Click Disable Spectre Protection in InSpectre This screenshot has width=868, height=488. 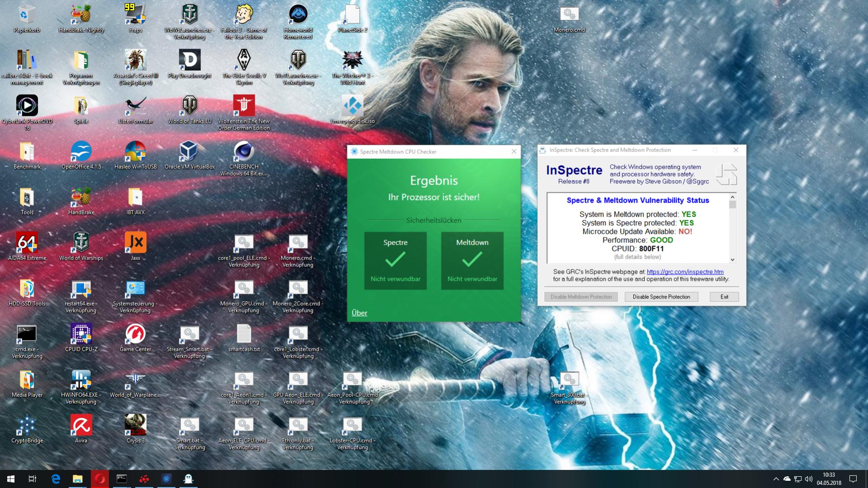point(661,297)
